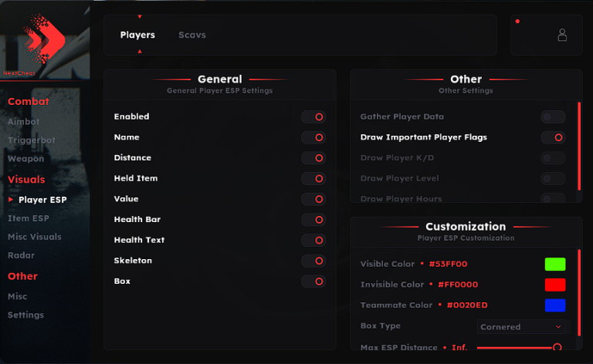This screenshot has height=364, width=593.
Task: Switch to the Scavs tab
Action: coord(192,35)
